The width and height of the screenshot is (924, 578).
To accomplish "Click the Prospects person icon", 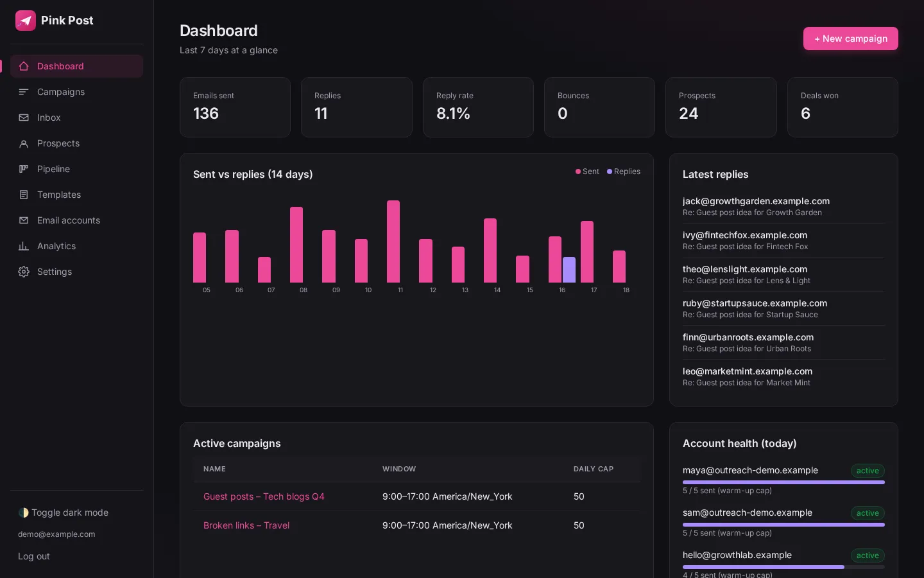I will (24, 143).
